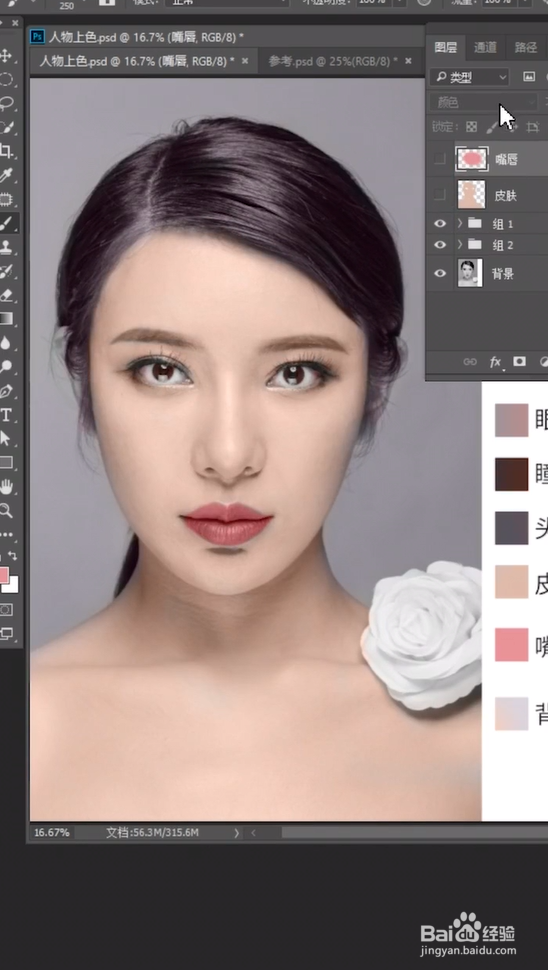Expand the 组 2 layer group
The image size is (548, 970).
point(460,244)
